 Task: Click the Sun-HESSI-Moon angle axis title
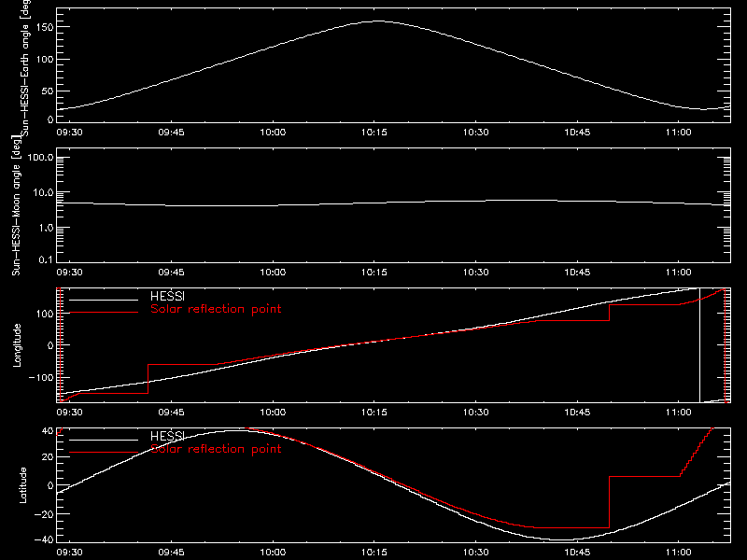tap(17, 205)
